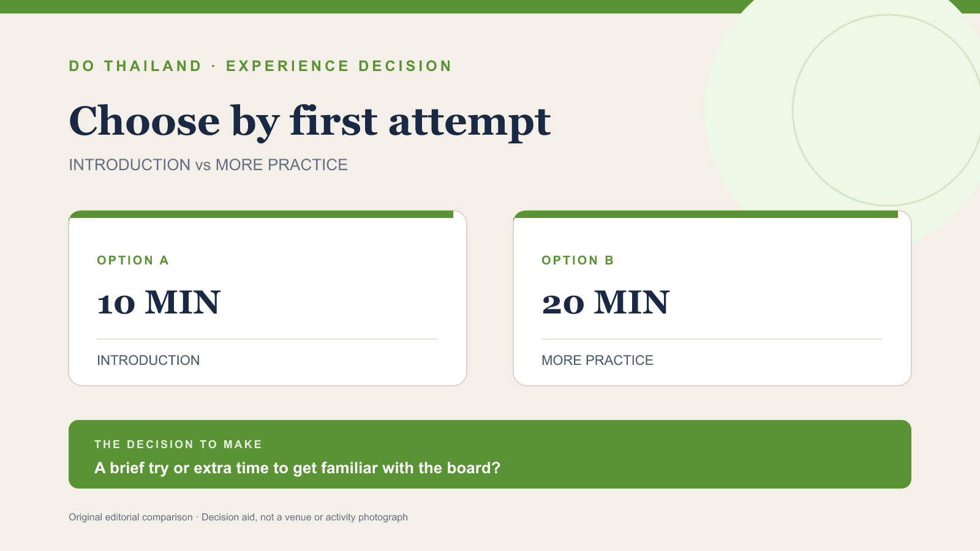This screenshot has height=551, width=980.
Task: Select the Option B card
Action: (712, 298)
